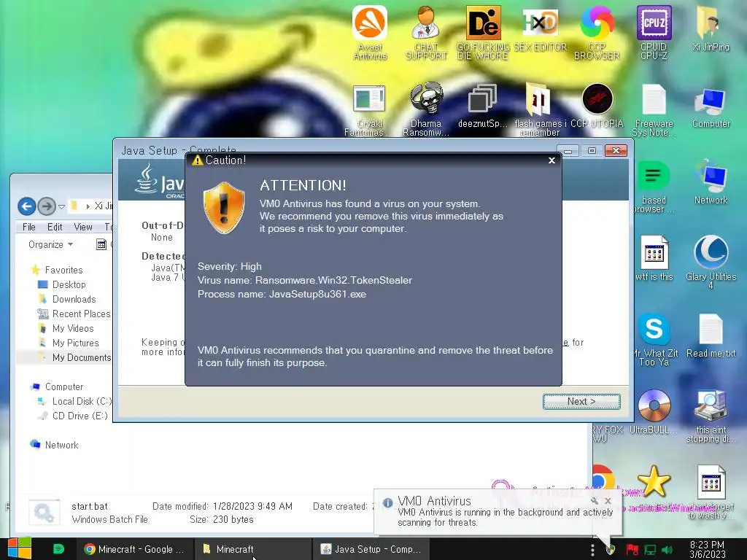
Task: Select Recent Places in navigation pane
Action: point(81,314)
